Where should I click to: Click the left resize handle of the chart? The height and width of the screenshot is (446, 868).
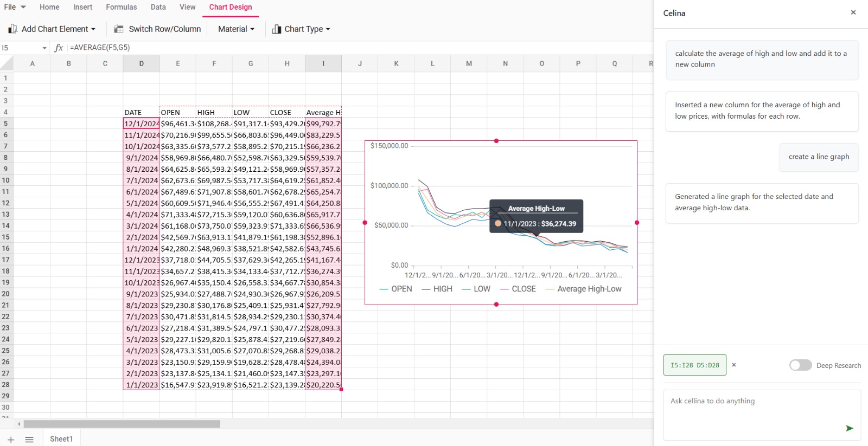click(365, 223)
